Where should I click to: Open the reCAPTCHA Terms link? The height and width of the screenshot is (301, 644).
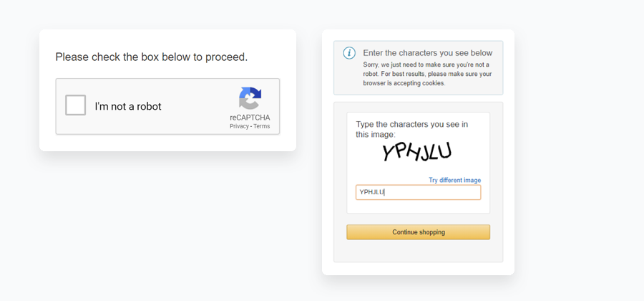(262, 126)
